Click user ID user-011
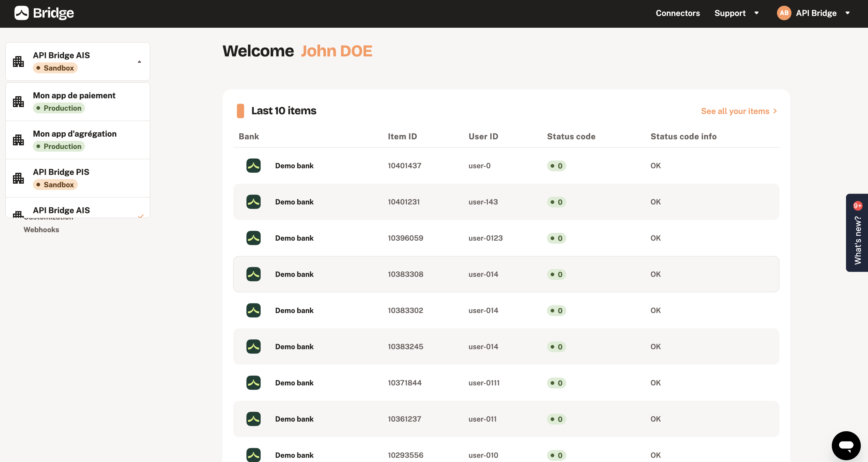 coord(482,419)
